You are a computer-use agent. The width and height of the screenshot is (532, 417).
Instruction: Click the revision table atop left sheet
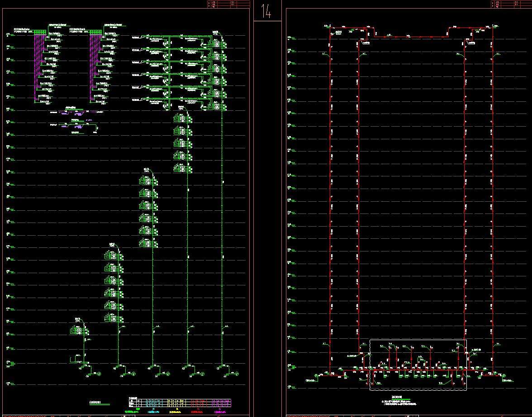point(228,5)
